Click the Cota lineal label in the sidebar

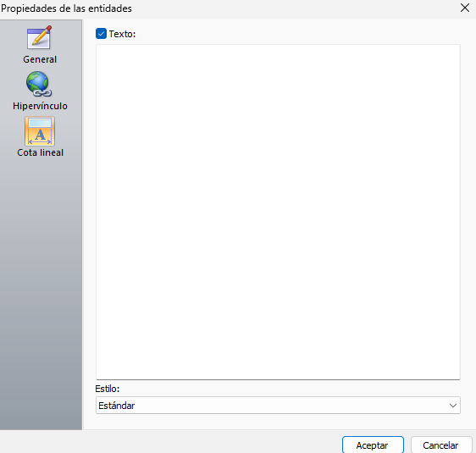point(40,152)
